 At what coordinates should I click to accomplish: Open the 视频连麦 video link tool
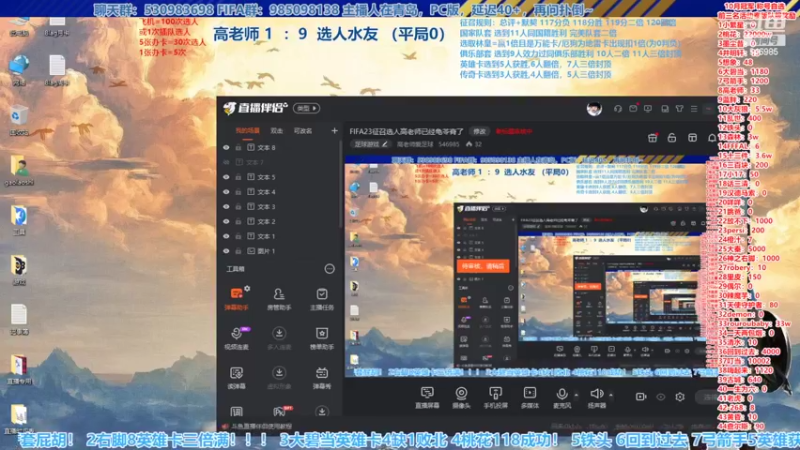coord(236,338)
